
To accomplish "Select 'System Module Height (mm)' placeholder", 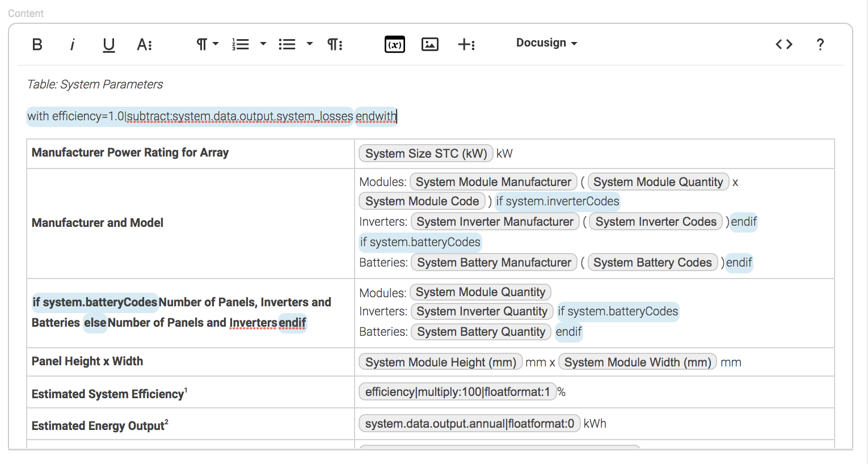I will [x=441, y=362].
